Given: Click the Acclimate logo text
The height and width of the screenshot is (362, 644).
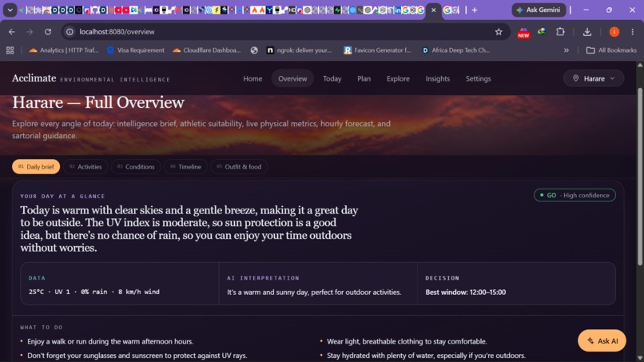Looking at the screenshot, I should coord(34,78).
